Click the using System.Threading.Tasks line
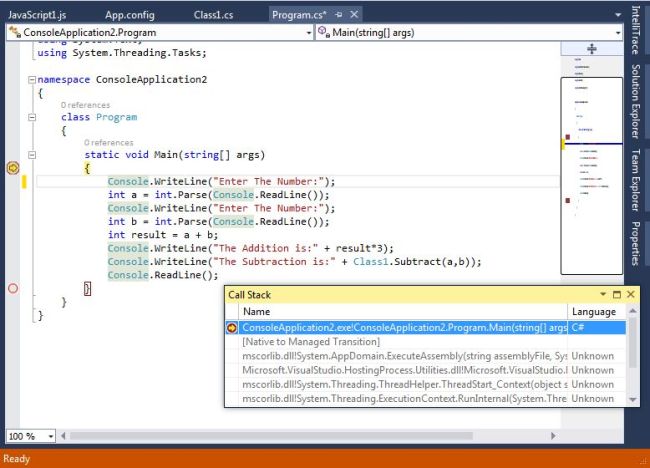 click(x=122, y=53)
